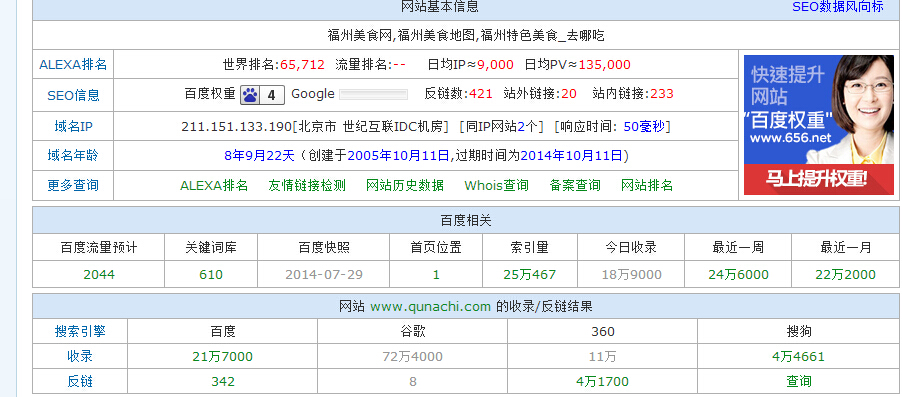Click the 搜狗 column header
The image size is (902, 397).
tap(798, 331)
